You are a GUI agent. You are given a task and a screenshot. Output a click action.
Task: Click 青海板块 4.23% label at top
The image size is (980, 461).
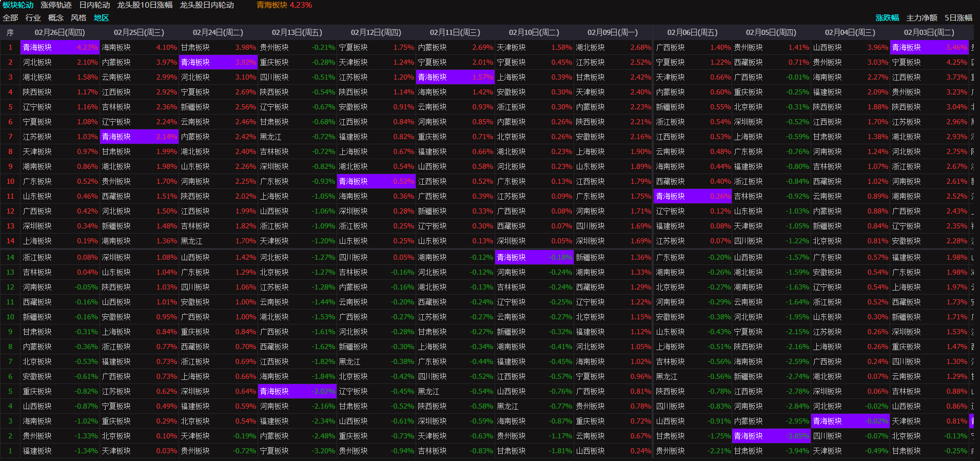coord(284,5)
